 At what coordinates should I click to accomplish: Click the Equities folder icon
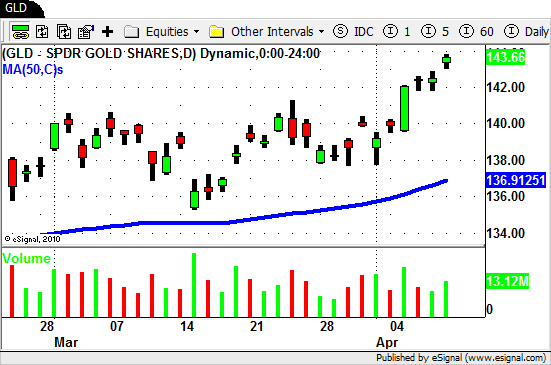(x=131, y=32)
